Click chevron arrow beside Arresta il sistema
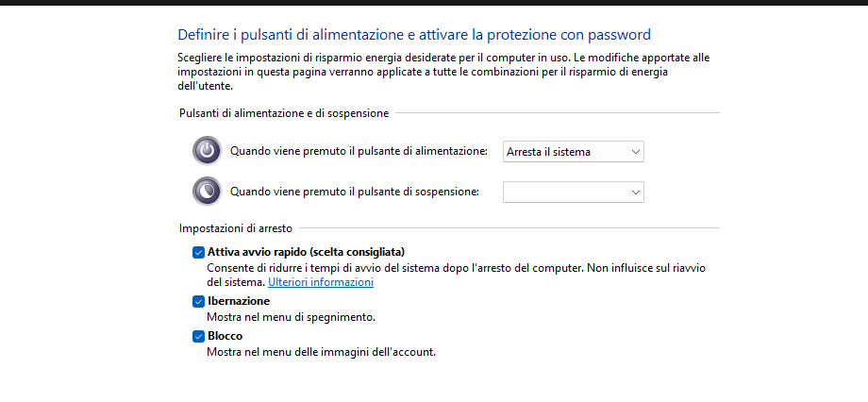Viewport: 868px width, 402px height. [636, 151]
